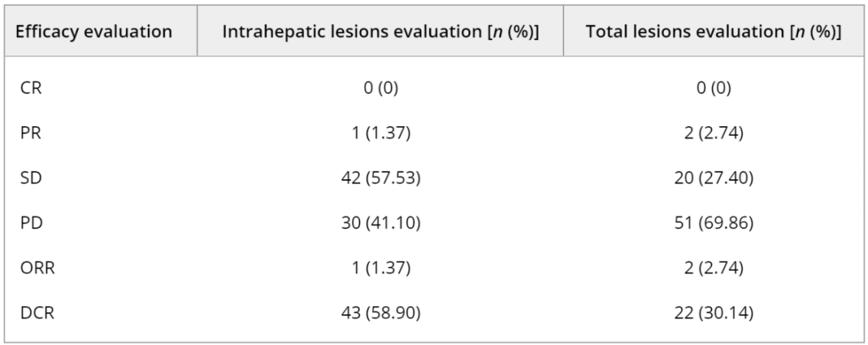Select the intrahepatic SD value 42 (57.53)
The height and width of the screenshot is (345, 868).
pyautogui.click(x=380, y=178)
